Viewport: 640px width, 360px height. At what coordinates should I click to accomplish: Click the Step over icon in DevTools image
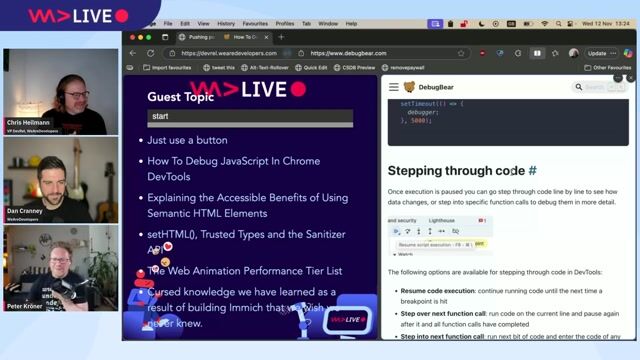pos(407,231)
